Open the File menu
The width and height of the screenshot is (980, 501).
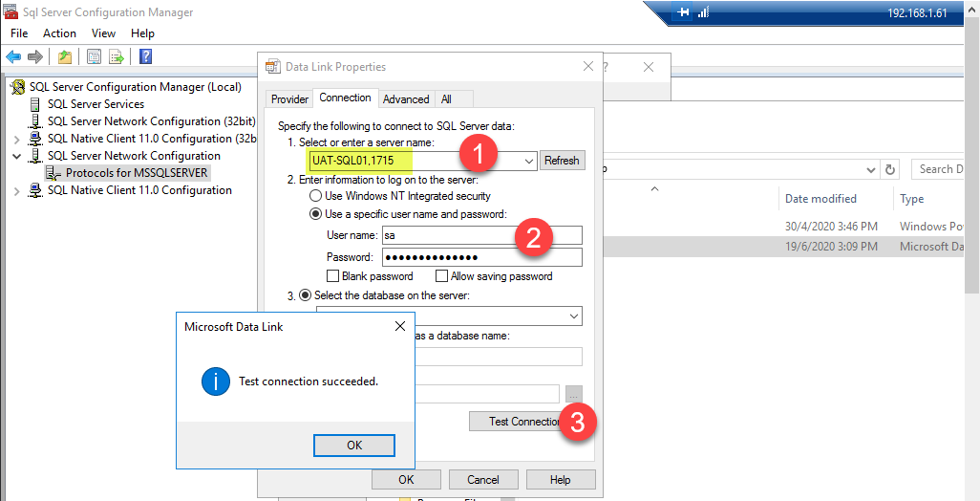(19, 33)
